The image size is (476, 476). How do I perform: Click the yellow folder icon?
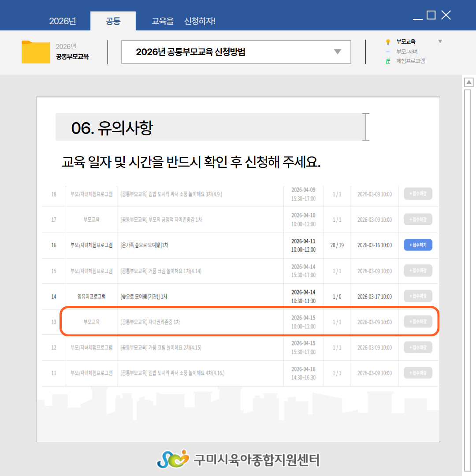pyautogui.click(x=35, y=52)
